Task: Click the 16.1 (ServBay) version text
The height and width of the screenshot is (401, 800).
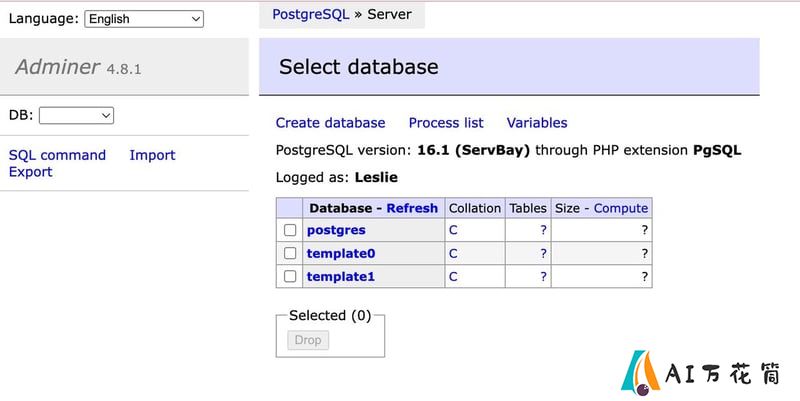Action: coord(473,151)
